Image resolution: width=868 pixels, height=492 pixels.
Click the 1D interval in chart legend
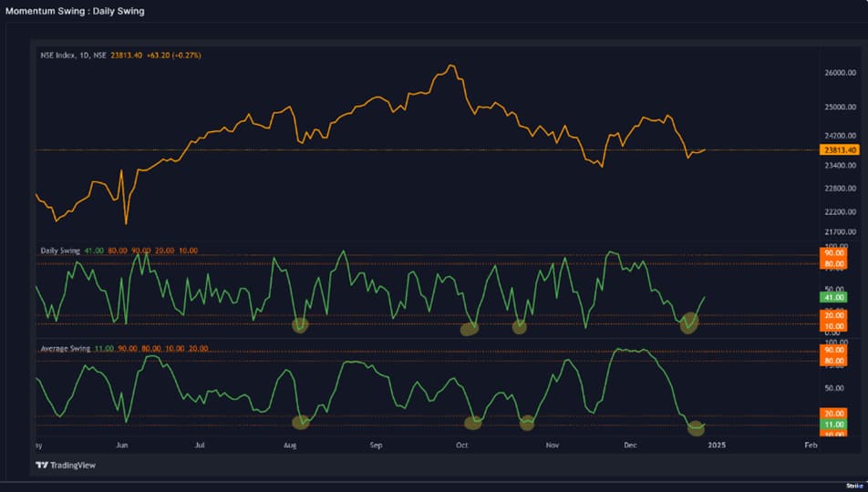[x=84, y=56]
